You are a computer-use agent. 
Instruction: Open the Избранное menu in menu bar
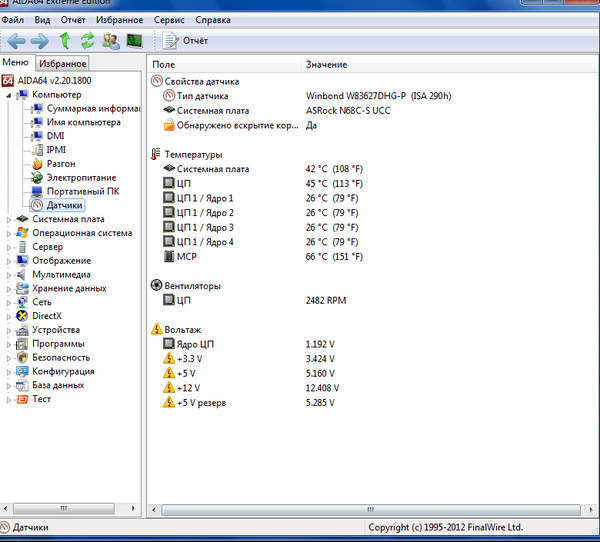pos(119,20)
